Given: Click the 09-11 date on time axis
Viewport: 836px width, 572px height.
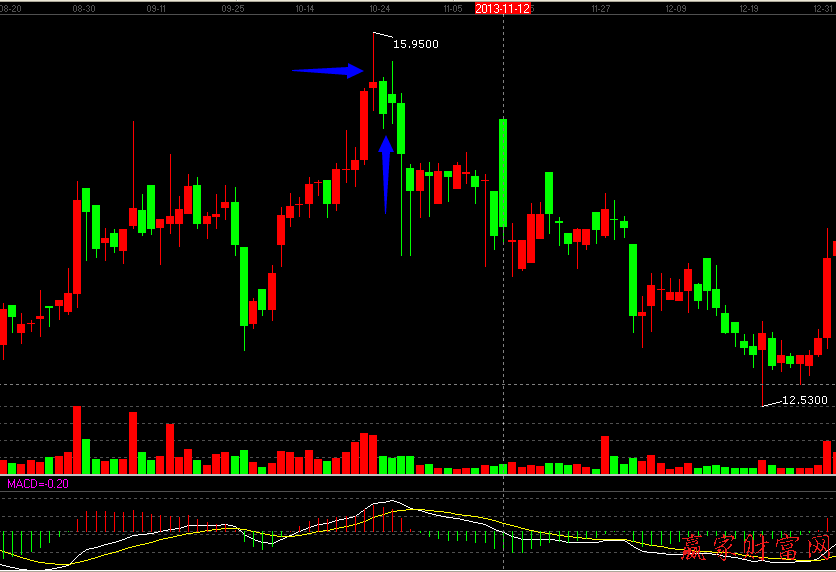Looking at the screenshot, I should (x=156, y=8).
